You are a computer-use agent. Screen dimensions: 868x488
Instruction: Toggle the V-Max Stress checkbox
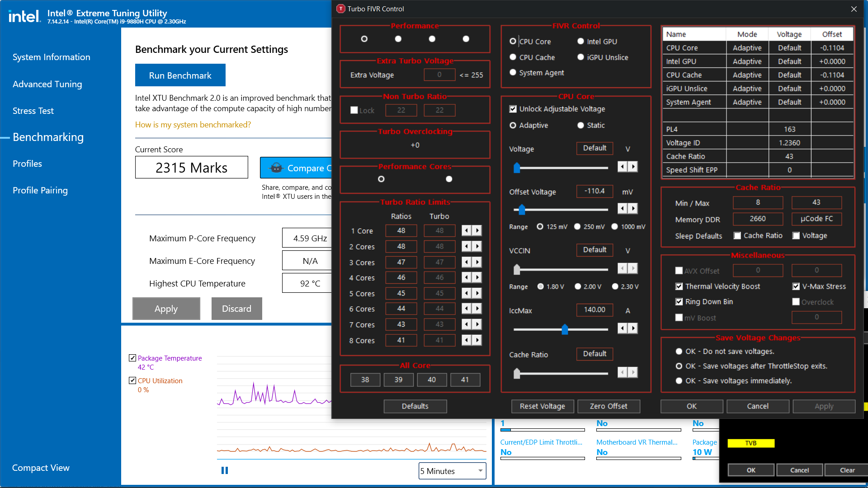796,286
